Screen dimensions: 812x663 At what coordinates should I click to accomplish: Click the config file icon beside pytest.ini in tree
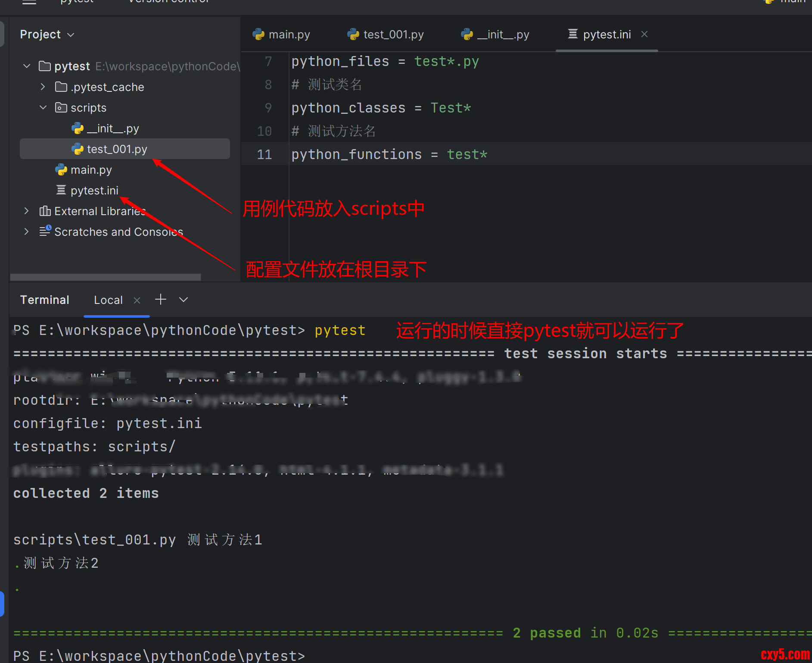point(61,190)
